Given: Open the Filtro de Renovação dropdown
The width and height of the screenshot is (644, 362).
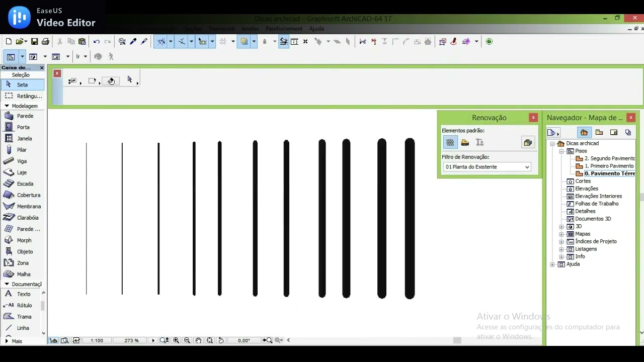Looking at the screenshot, I should [487, 167].
